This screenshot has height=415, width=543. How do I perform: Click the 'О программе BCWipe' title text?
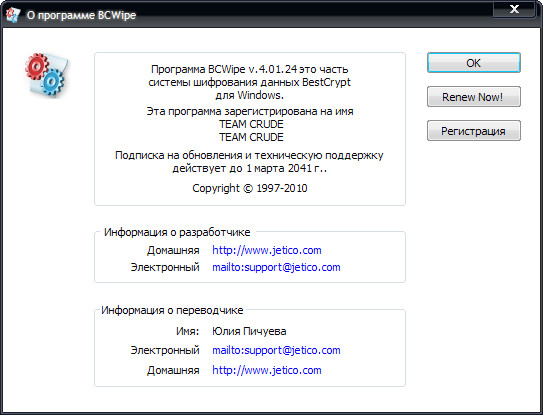click(x=81, y=15)
